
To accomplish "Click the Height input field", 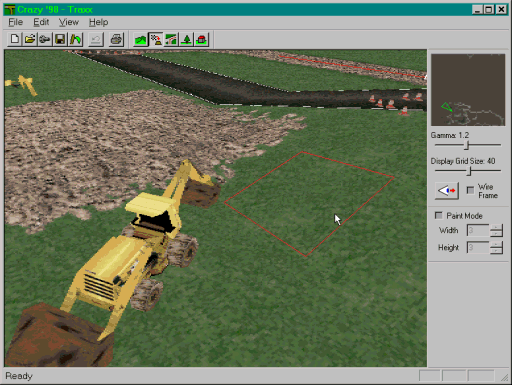I will pos(478,248).
